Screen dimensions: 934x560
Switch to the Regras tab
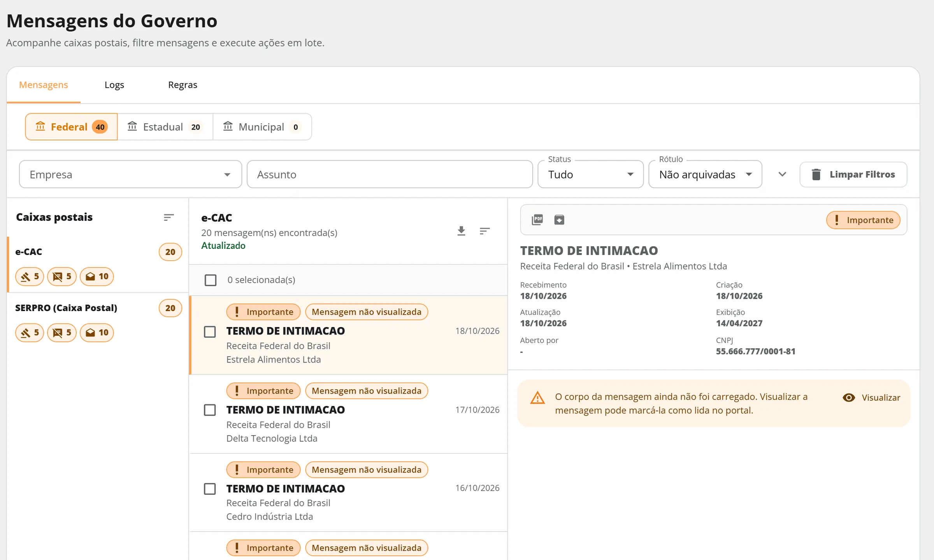click(183, 85)
